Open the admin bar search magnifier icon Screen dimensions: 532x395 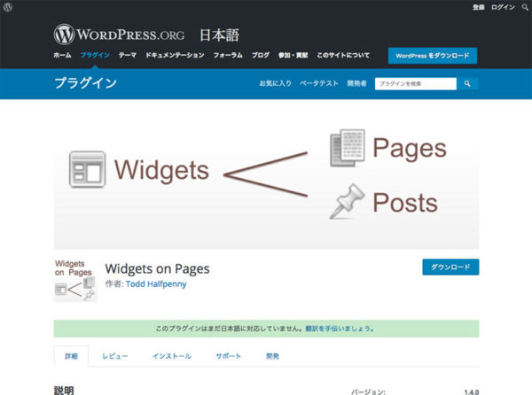[525, 7]
